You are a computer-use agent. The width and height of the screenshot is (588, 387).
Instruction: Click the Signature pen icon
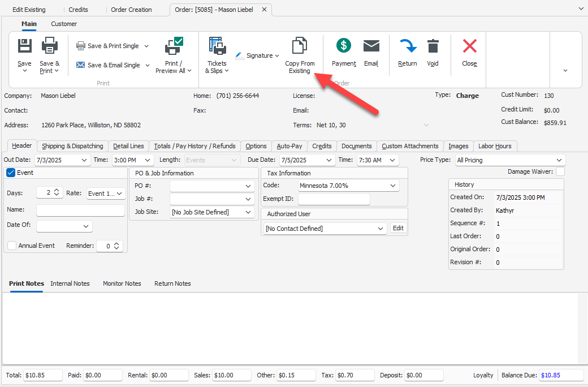239,55
